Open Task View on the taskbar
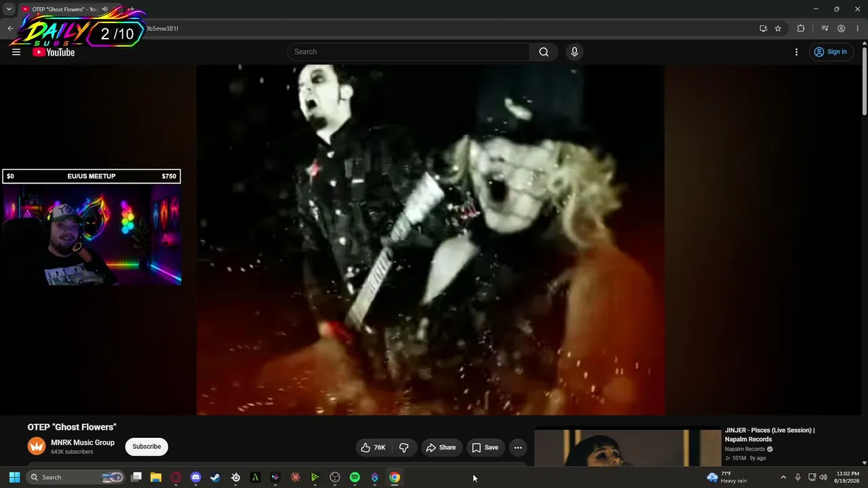The width and height of the screenshot is (868, 488). pyautogui.click(x=136, y=477)
